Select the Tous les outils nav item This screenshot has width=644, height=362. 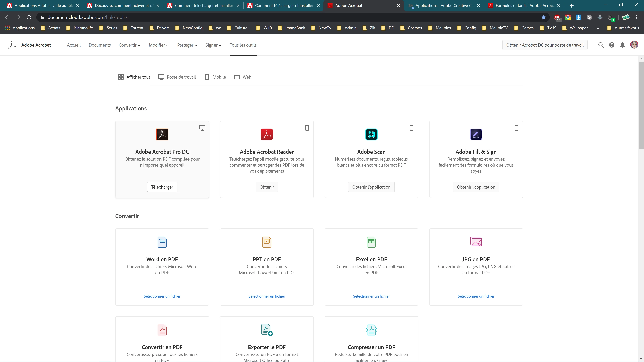tap(243, 45)
